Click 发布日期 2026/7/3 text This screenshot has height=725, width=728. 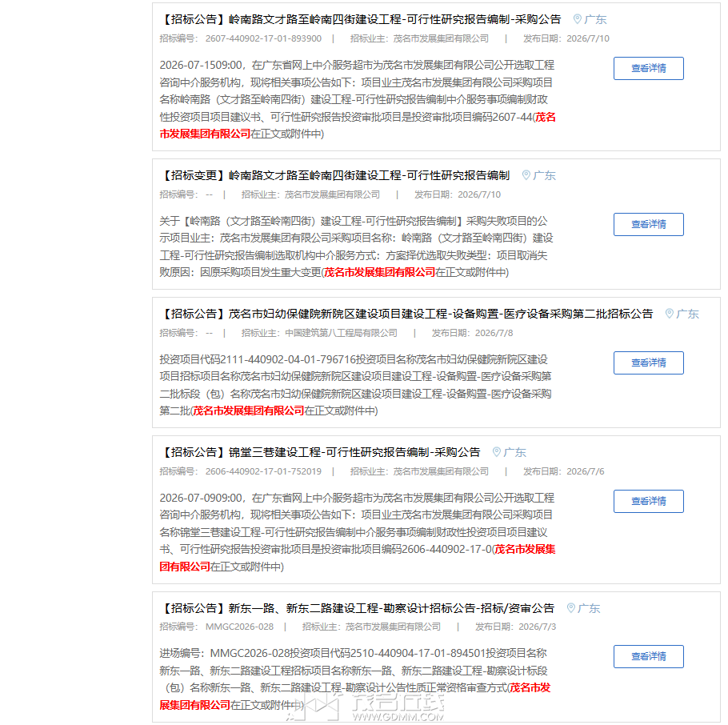[515, 627]
